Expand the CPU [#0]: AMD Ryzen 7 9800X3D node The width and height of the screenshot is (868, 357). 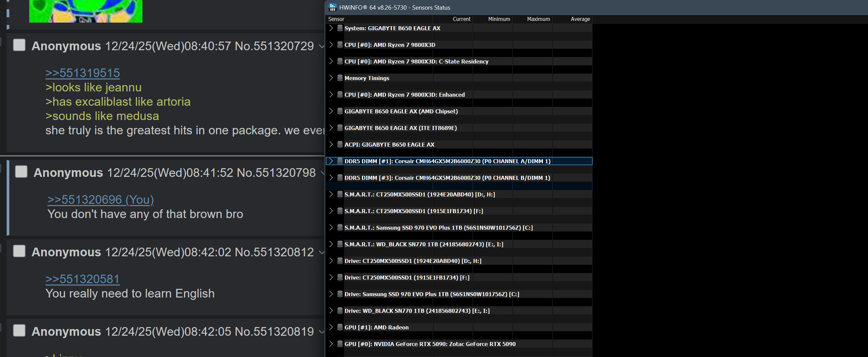click(331, 45)
